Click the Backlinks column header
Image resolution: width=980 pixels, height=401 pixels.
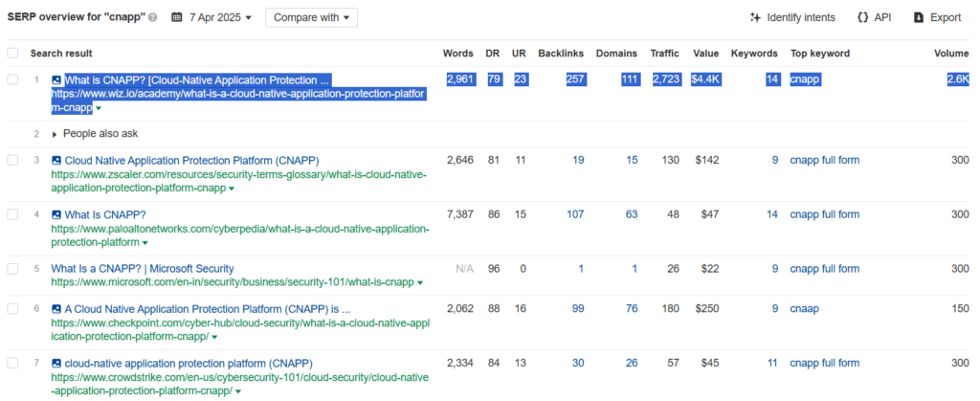tap(561, 54)
